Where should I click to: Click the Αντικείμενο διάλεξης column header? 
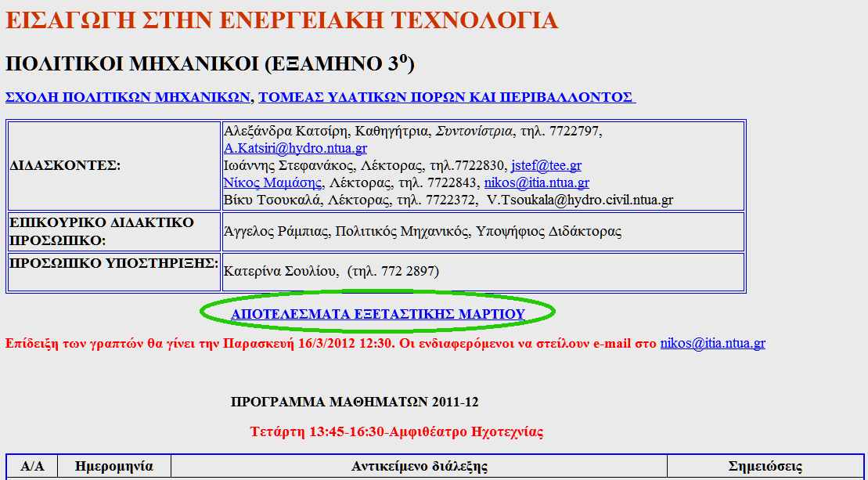point(419,467)
